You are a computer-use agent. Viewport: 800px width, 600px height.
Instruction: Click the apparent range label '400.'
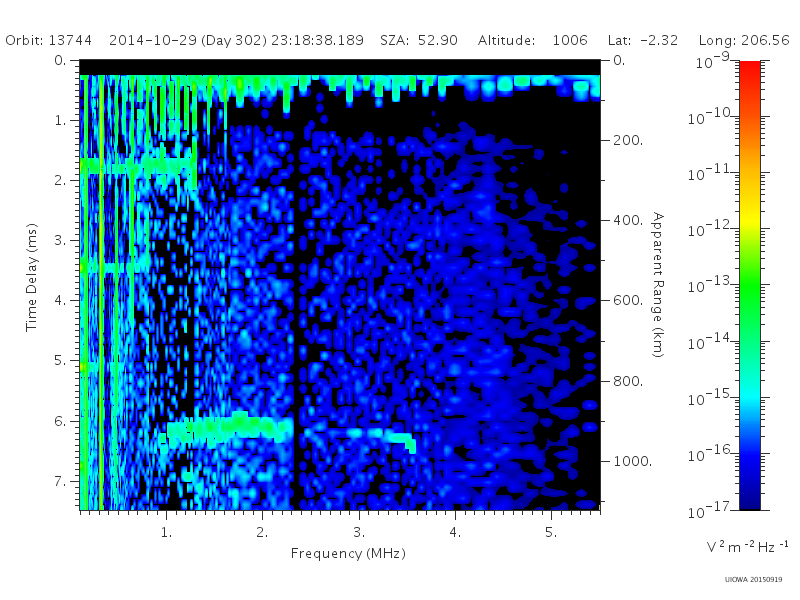pos(628,220)
